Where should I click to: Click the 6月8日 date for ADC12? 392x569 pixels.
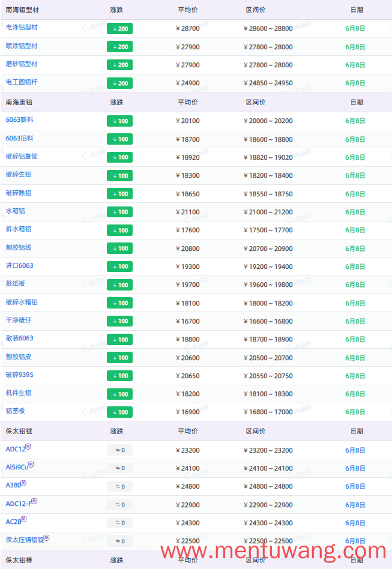click(x=355, y=450)
